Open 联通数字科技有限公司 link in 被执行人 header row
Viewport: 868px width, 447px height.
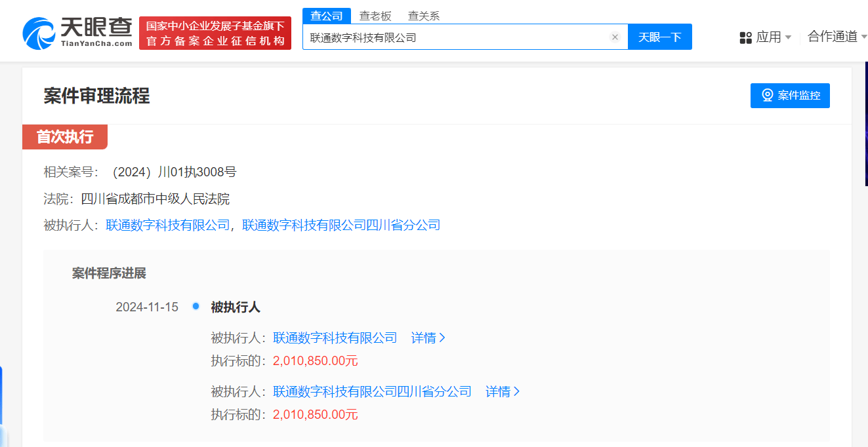coord(168,225)
